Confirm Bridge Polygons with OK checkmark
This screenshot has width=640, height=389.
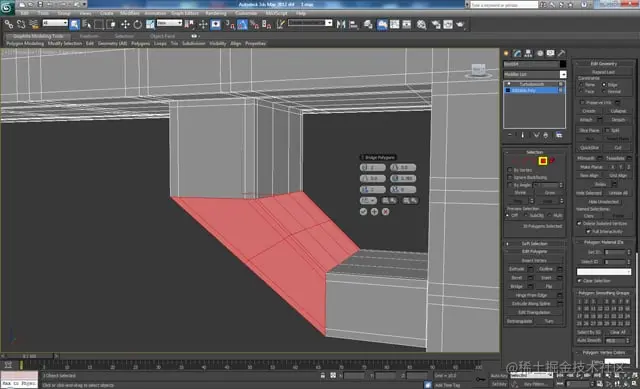tap(363, 212)
